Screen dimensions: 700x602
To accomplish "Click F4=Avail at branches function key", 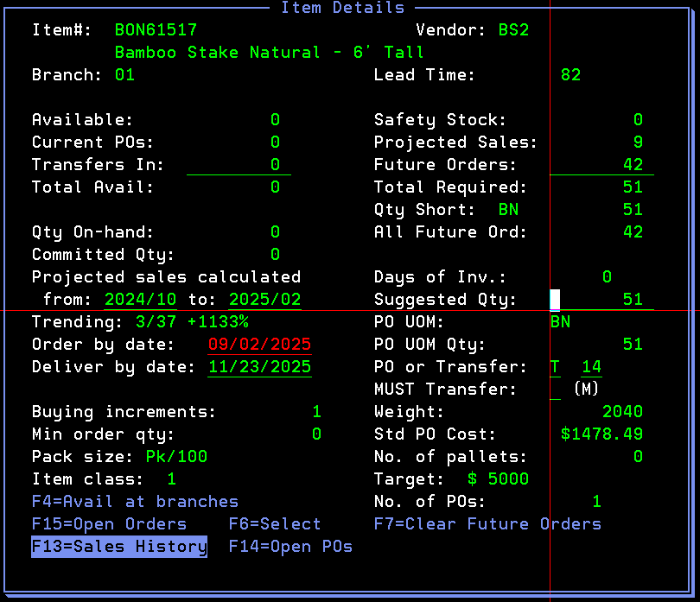I will click(x=135, y=502).
